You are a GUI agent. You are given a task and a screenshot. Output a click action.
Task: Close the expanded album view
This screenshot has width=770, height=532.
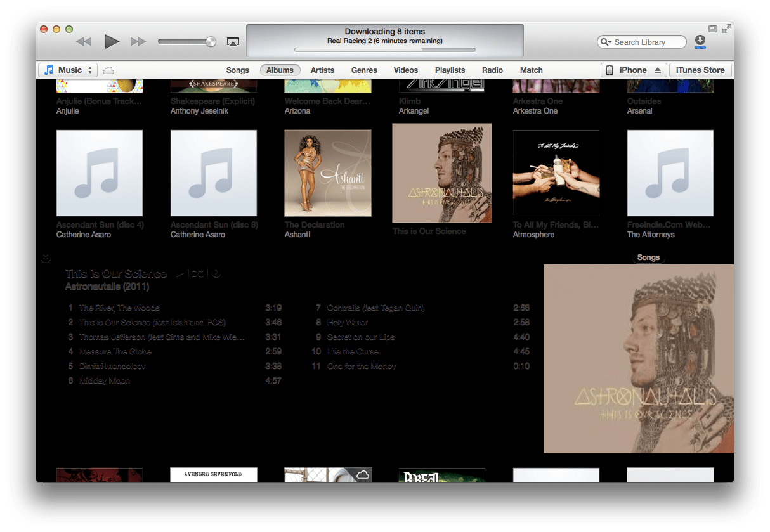(45, 259)
